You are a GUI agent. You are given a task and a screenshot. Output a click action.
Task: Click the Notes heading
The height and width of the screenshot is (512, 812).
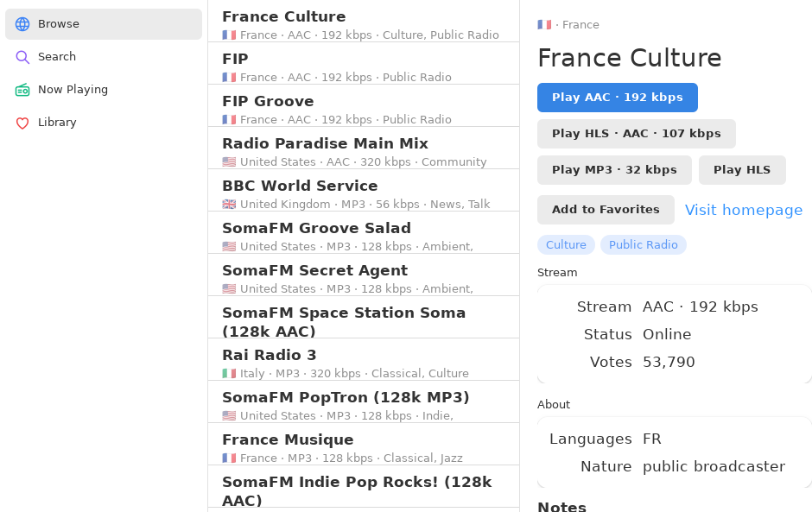[561, 506]
